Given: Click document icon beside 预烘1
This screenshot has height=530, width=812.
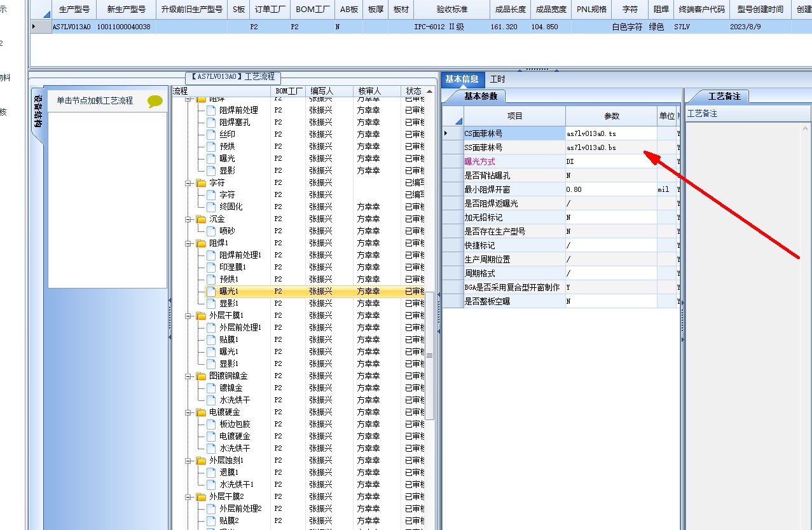Looking at the screenshot, I should tap(211, 279).
